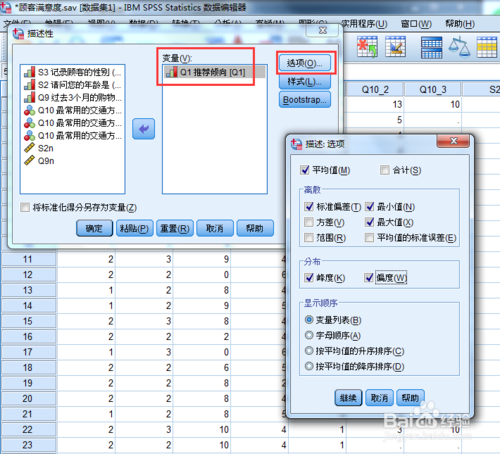Viewport: 500px width, 454px height.
Task: Enable the 方差(V) checkbox
Action: [309, 222]
